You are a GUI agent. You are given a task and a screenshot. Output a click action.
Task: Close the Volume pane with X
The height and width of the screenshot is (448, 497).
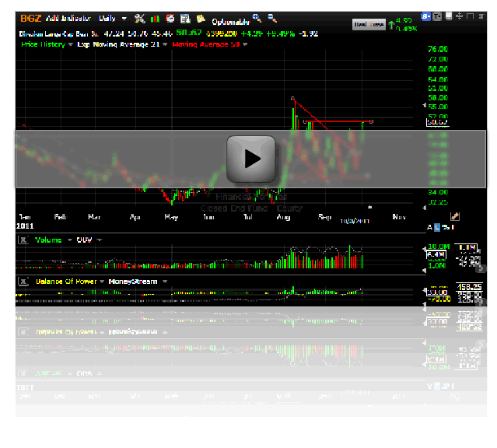22,240
